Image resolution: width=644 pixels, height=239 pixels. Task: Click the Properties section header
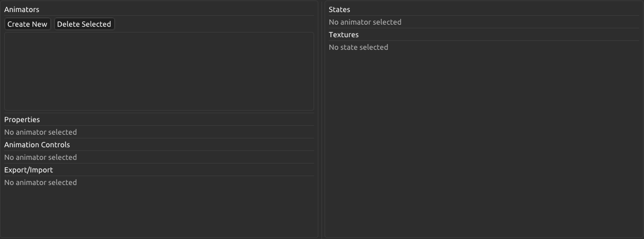coord(22,119)
